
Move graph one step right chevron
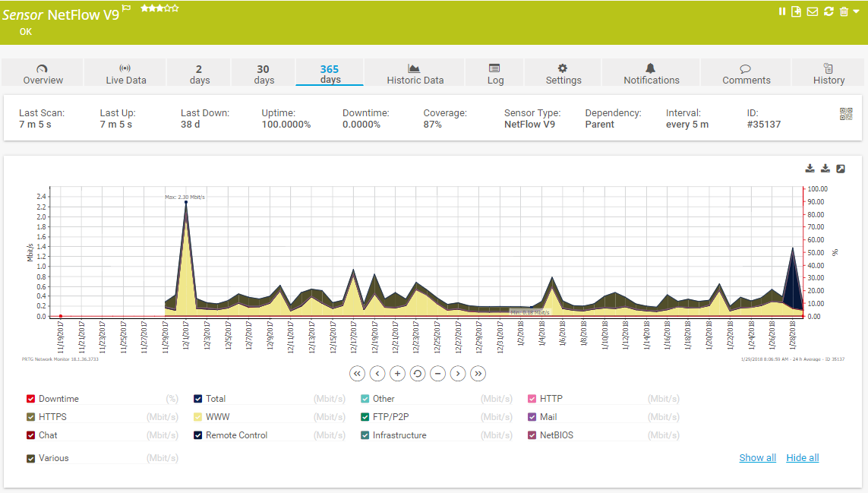tap(457, 373)
